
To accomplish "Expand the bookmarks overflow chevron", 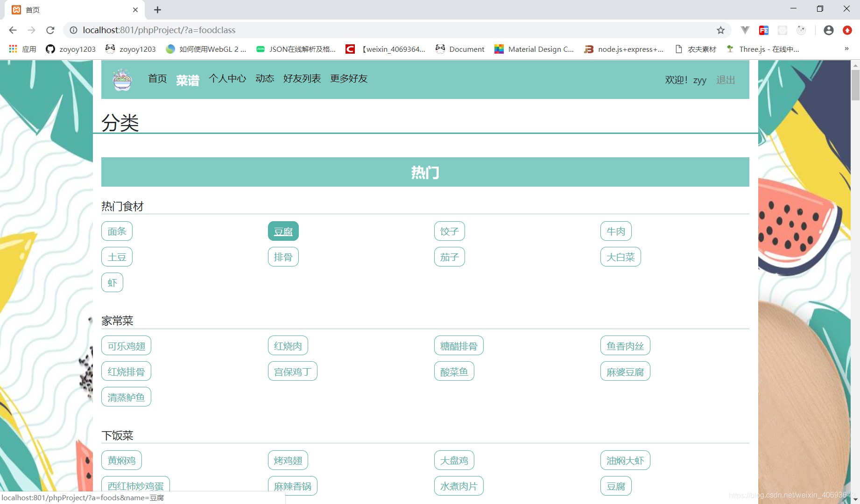I will tap(846, 49).
